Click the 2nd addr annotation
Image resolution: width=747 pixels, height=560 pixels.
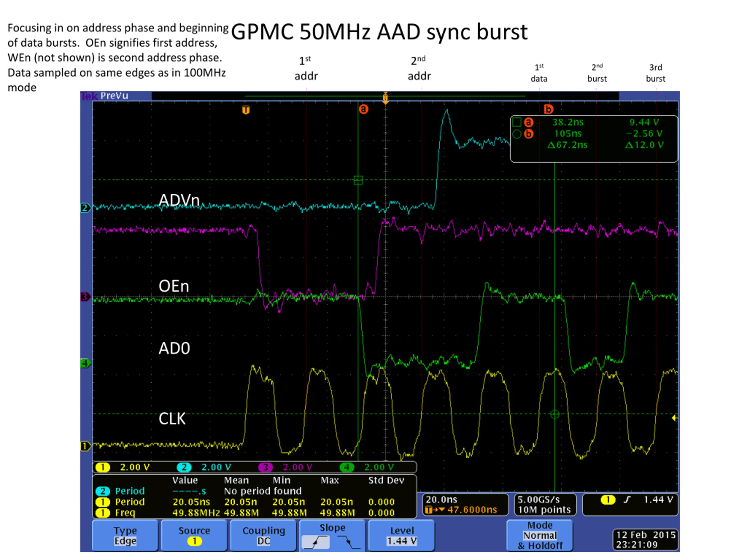pyautogui.click(x=419, y=69)
